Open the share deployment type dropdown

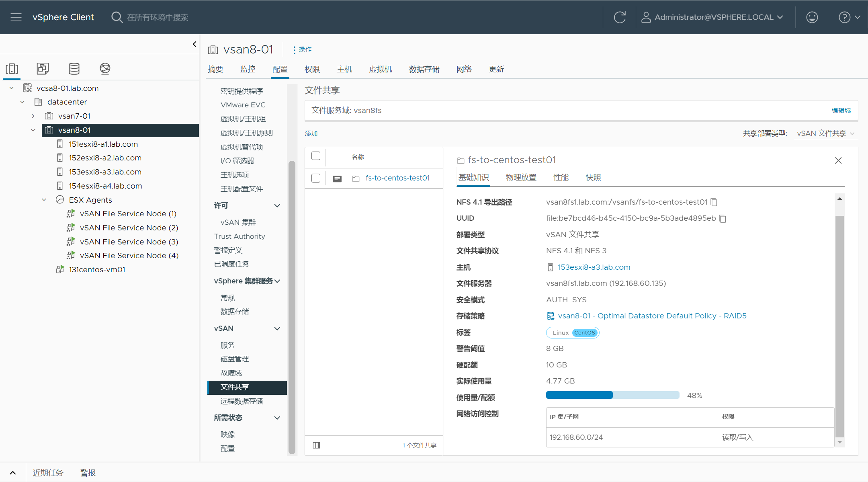[825, 133]
